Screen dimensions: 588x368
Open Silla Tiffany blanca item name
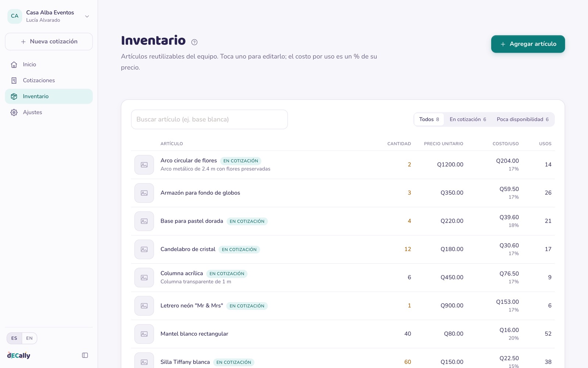tap(185, 362)
